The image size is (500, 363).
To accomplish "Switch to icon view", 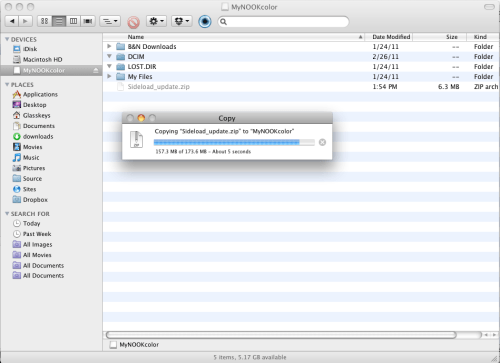I will click(x=44, y=21).
